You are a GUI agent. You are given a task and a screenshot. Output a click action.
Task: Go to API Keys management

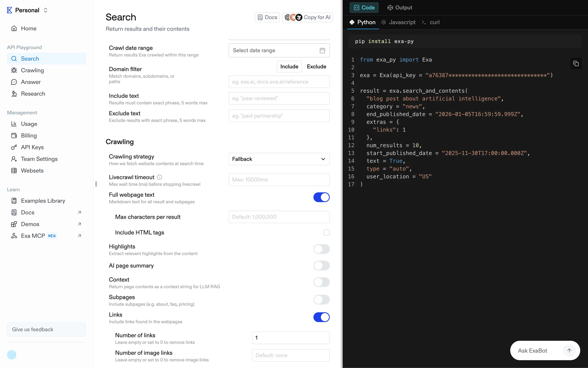click(32, 147)
